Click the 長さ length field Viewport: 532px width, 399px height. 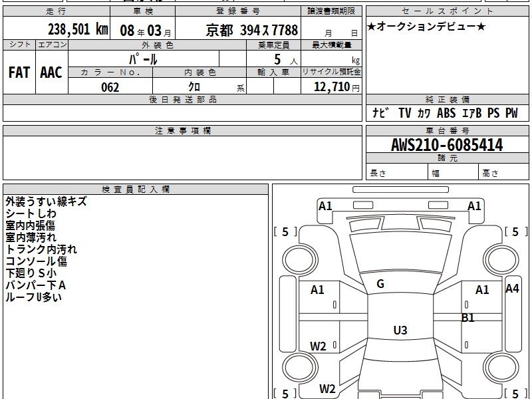pos(397,172)
